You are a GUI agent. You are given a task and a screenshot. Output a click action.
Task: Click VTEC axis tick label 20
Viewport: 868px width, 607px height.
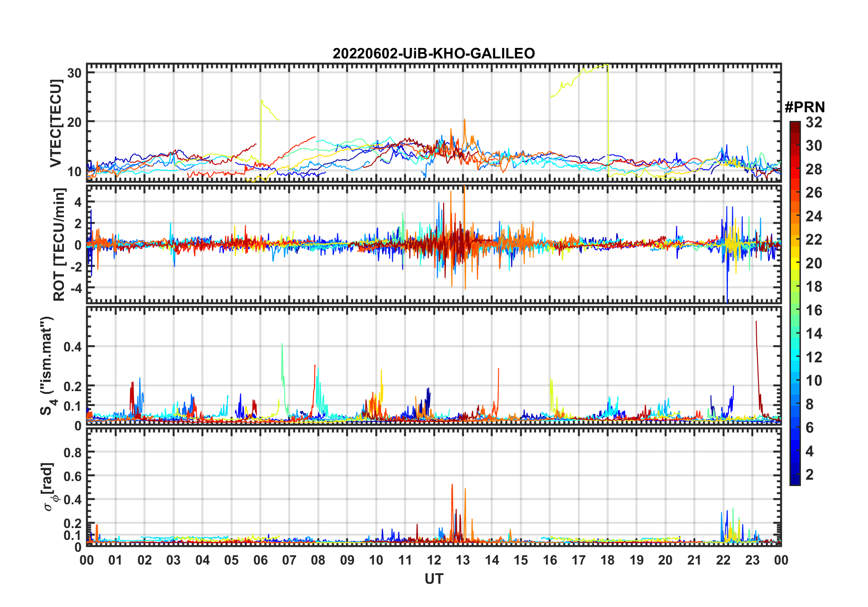(x=74, y=122)
